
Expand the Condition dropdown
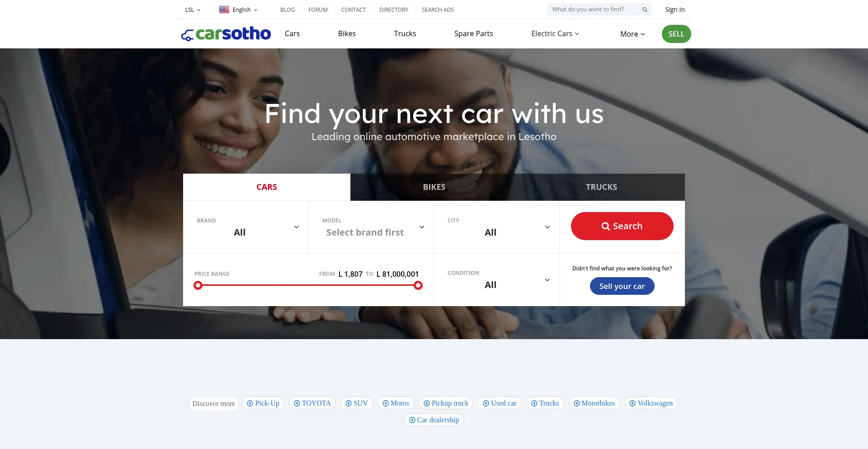[496, 279]
